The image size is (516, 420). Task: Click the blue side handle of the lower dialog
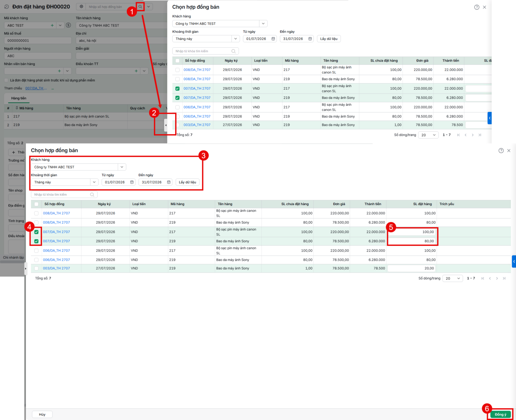click(x=514, y=262)
